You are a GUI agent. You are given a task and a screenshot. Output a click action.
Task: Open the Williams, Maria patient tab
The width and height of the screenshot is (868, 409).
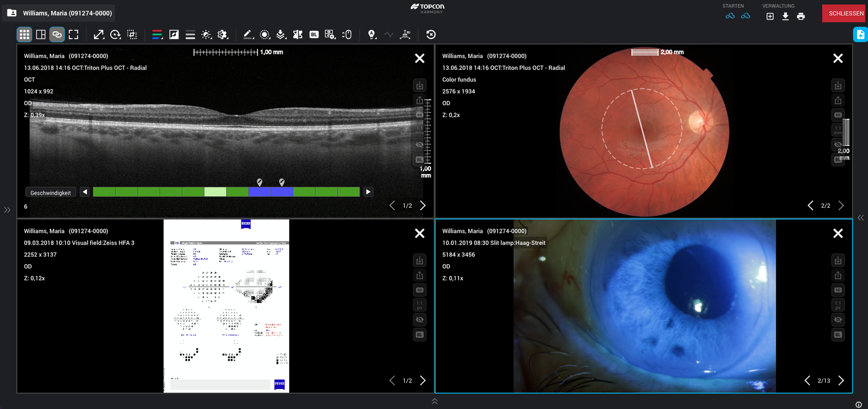59,13
